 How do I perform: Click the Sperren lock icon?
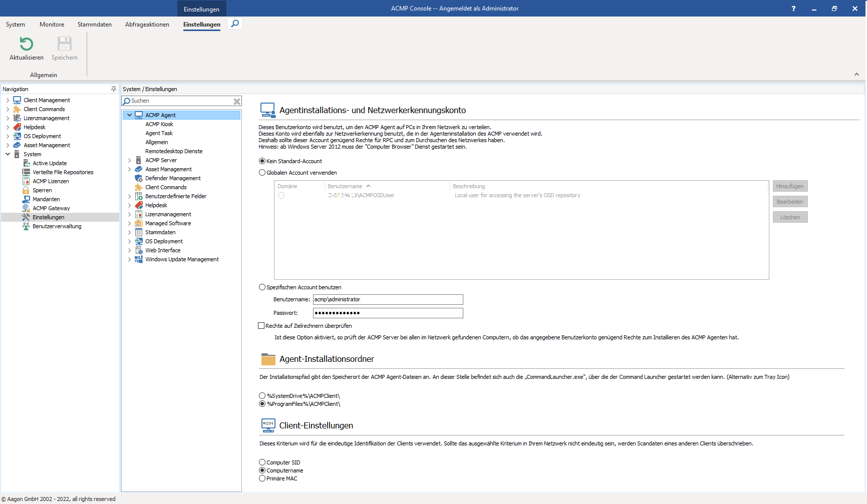[26, 190]
